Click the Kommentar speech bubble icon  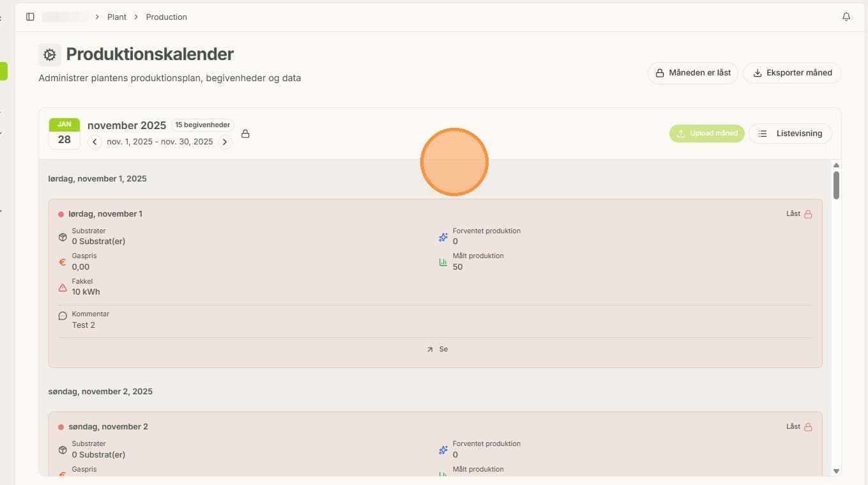pos(63,316)
